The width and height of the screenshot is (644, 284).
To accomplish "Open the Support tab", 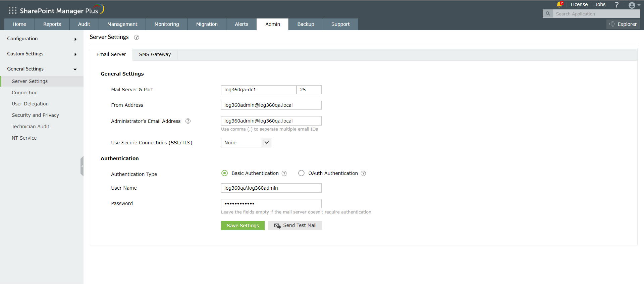I will pos(340,24).
